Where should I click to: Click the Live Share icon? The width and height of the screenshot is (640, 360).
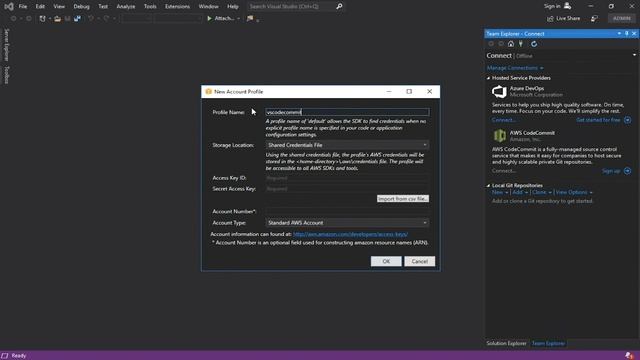pos(550,18)
